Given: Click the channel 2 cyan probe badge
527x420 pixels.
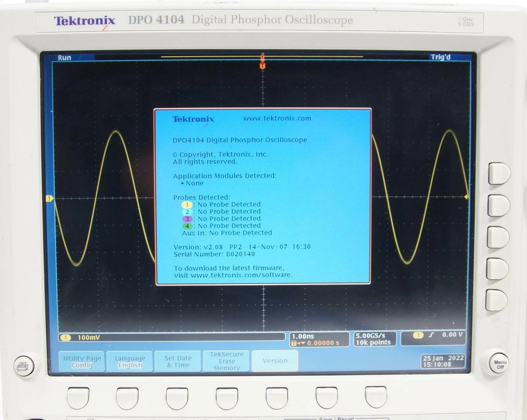Looking at the screenshot, I should 187,211.
